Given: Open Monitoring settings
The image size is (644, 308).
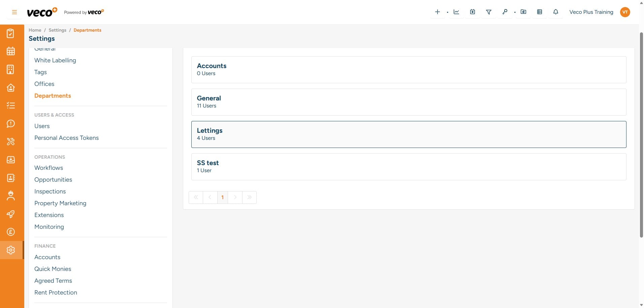Looking at the screenshot, I should point(49,227).
